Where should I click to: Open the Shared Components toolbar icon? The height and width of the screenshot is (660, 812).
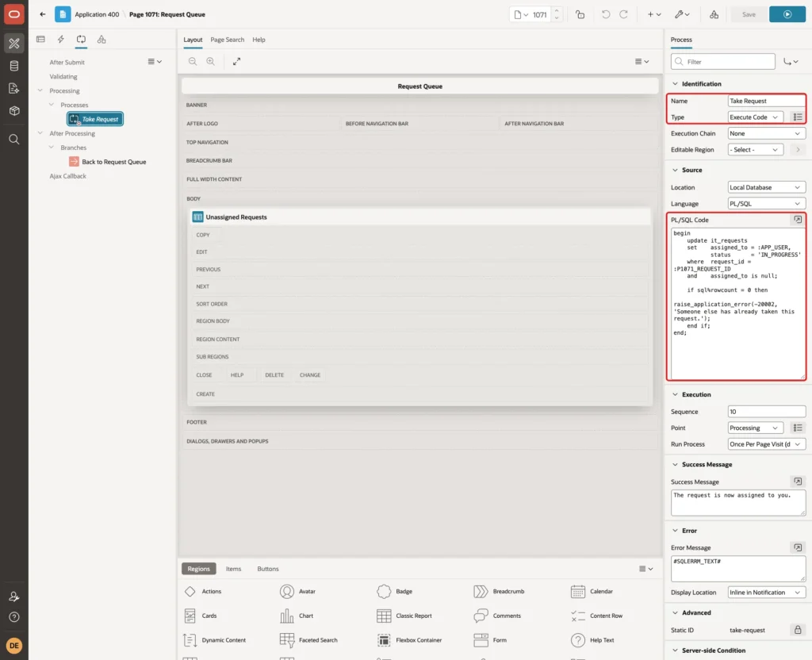(714, 14)
